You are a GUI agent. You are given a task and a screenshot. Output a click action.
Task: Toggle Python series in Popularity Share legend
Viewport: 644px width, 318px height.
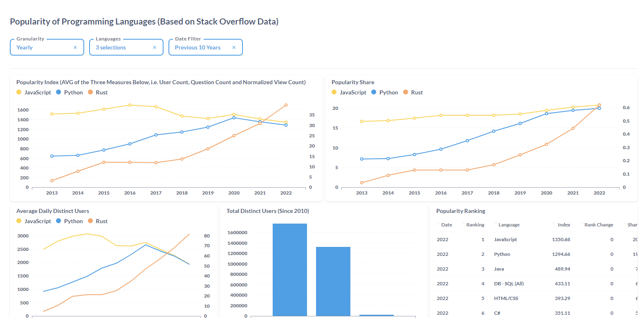(385, 92)
